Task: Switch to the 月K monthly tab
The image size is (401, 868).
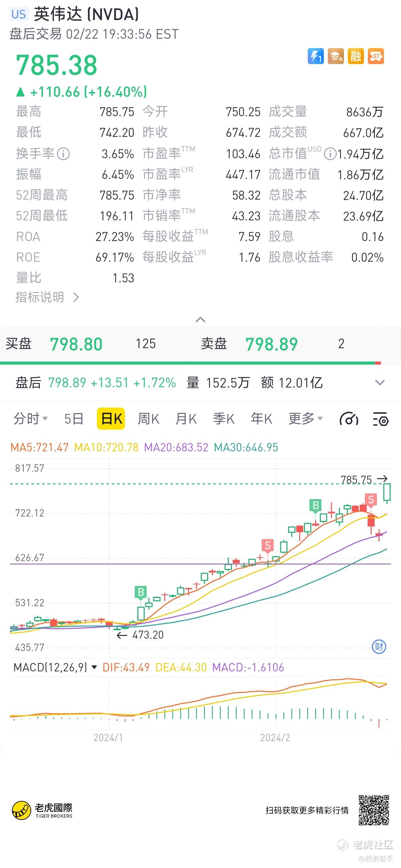Action: [x=186, y=419]
